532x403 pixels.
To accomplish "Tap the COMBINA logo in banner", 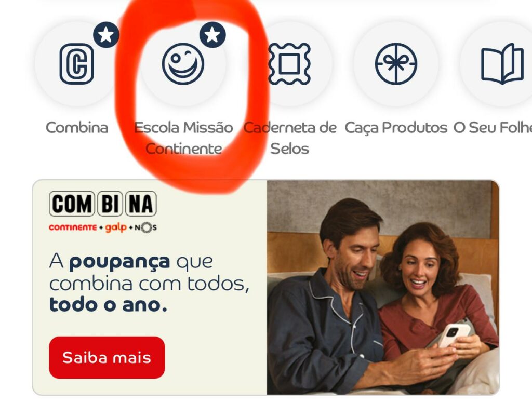I will point(103,204).
